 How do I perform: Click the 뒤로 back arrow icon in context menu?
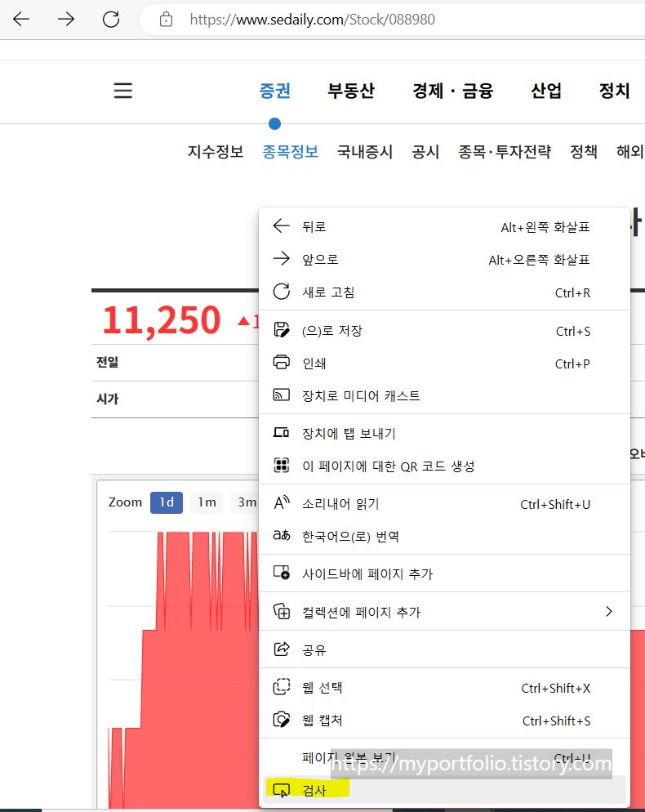282,225
